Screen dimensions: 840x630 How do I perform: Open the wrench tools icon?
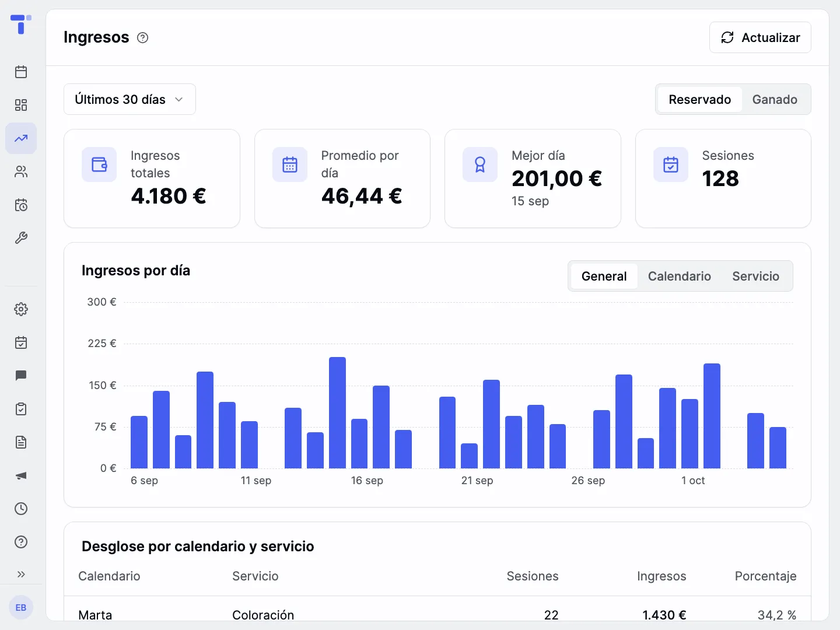click(21, 238)
